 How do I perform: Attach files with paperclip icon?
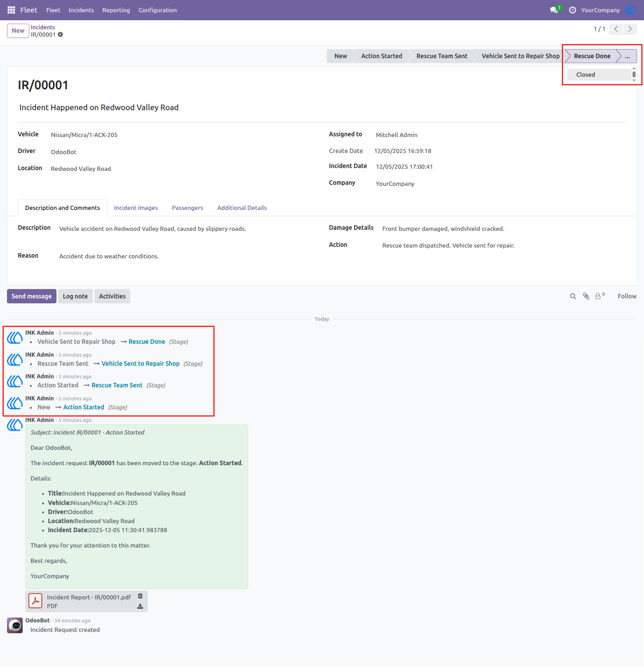[x=586, y=296]
